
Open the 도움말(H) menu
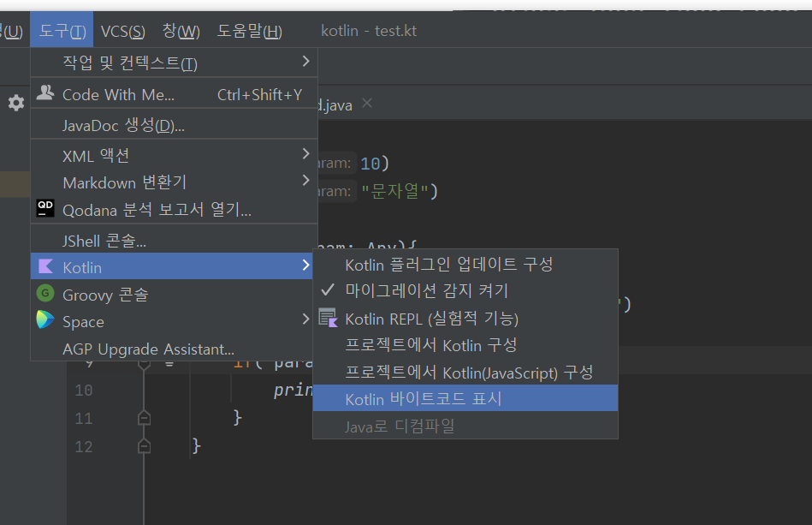tap(249, 31)
